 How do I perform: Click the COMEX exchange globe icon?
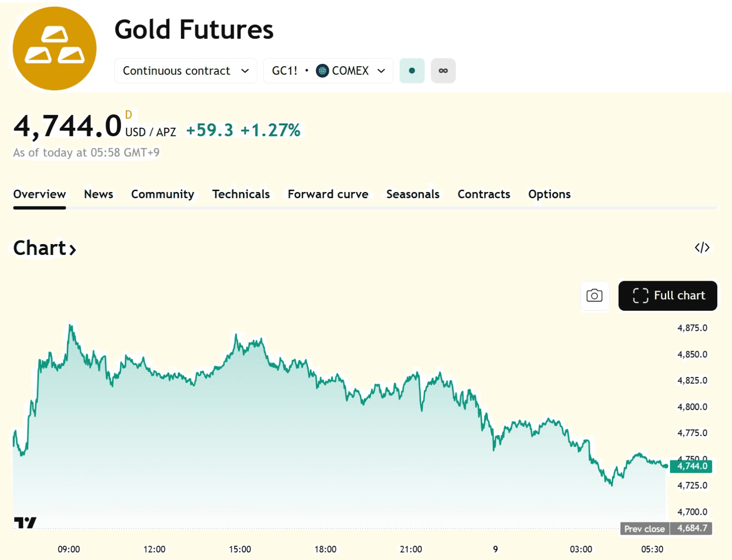pos(323,71)
